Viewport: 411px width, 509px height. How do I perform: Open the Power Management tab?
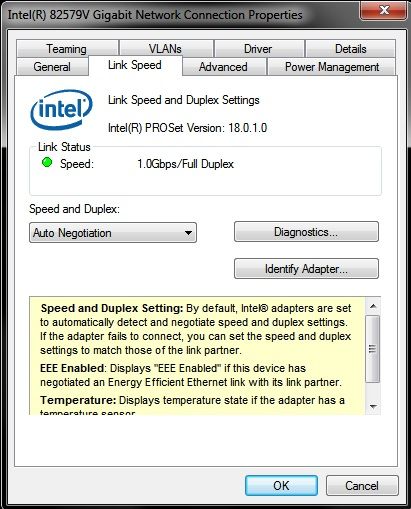(x=332, y=67)
